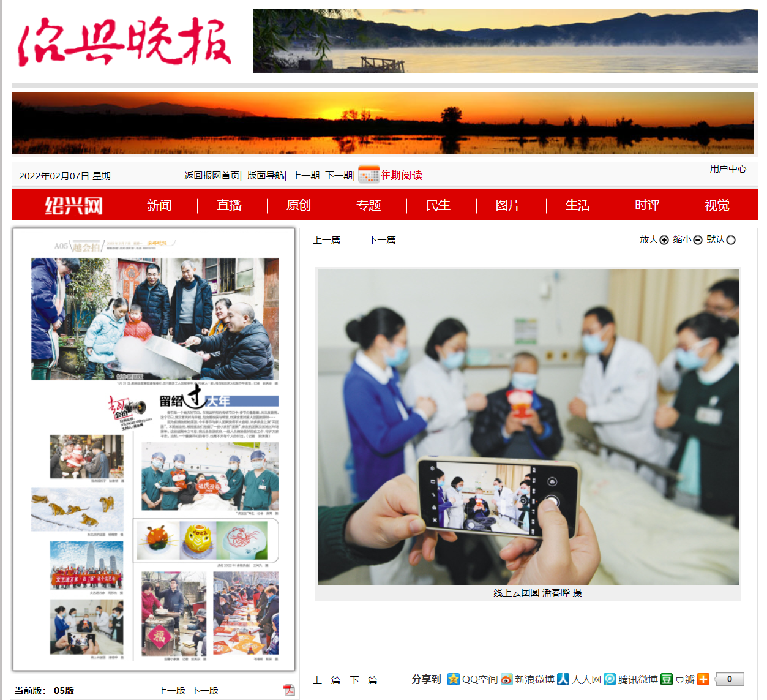Click the 福 character writing photo thumbnail
The width and height of the screenshot is (767, 700).
click(x=174, y=614)
